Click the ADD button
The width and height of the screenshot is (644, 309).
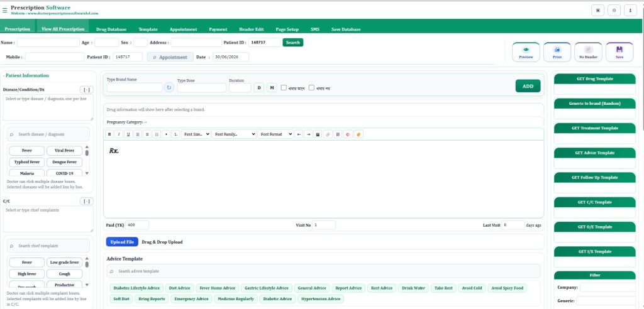click(528, 86)
